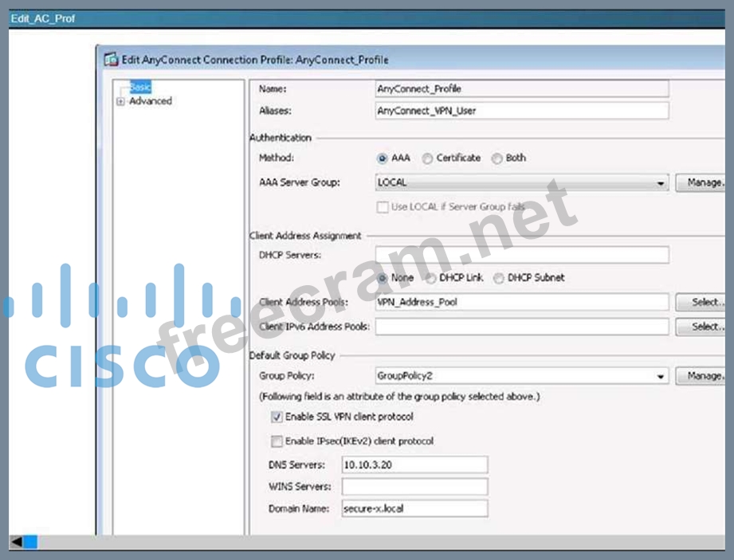The width and height of the screenshot is (734, 560).
Task: Open the Group Policy dropdown
Action: point(661,376)
